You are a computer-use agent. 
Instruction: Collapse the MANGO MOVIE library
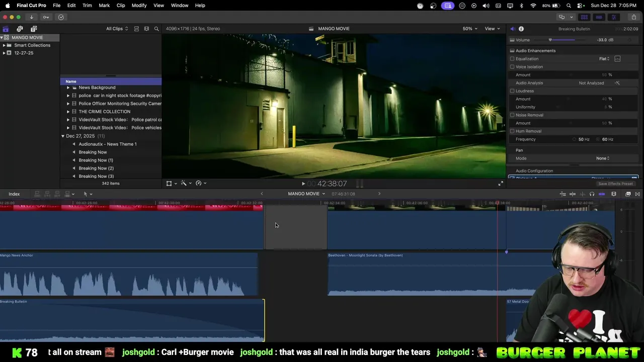coord(2,38)
